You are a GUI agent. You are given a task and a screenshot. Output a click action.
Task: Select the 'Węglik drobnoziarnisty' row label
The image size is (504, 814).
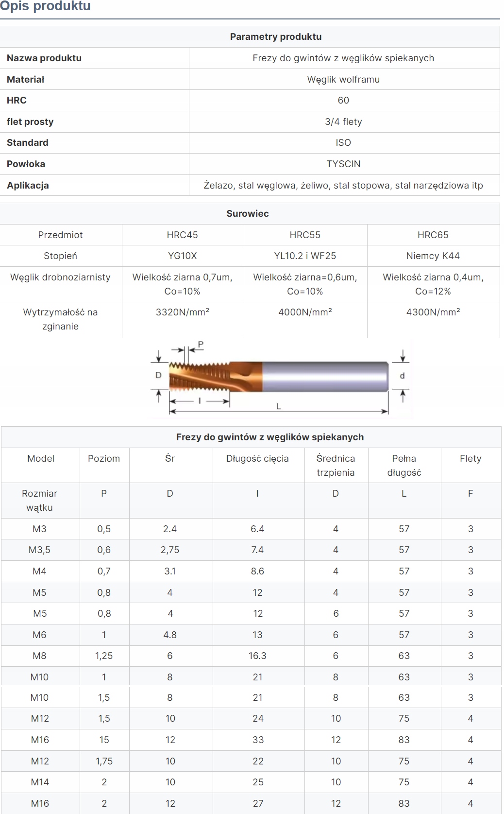click(x=60, y=277)
